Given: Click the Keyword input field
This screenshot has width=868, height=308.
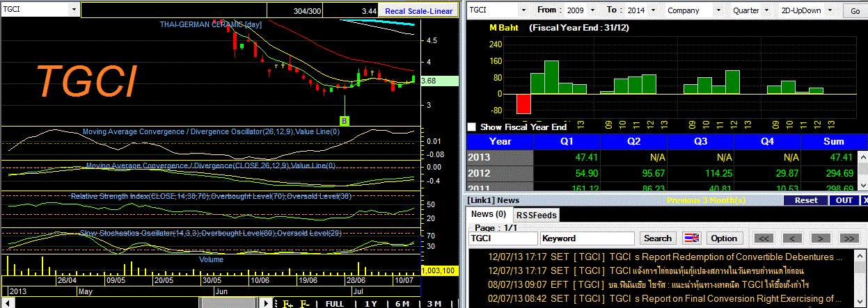Looking at the screenshot, I should 587,238.
